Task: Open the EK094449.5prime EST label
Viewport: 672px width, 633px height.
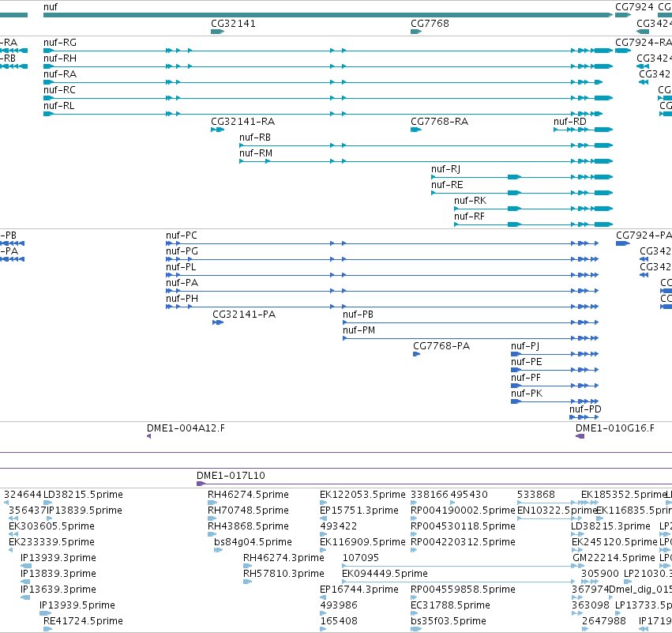Action: (x=385, y=574)
